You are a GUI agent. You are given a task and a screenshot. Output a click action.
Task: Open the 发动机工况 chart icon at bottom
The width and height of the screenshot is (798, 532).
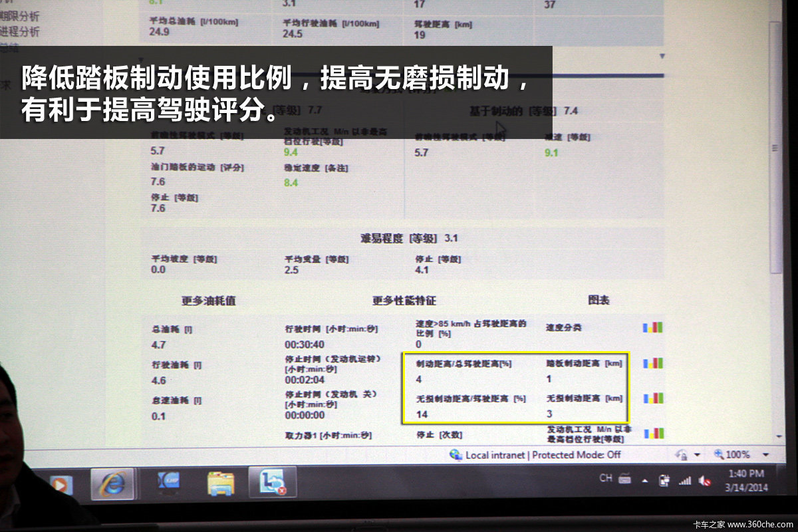[x=653, y=433]
